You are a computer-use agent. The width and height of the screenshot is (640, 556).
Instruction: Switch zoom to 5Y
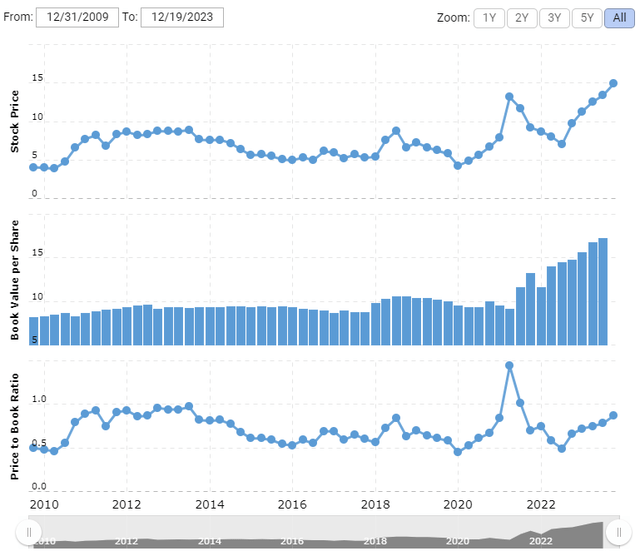(x=587, y=18)
